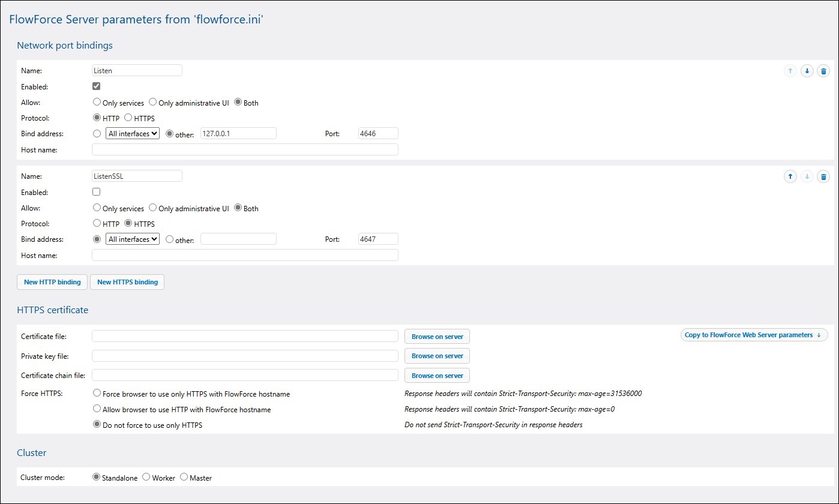The height and width of the screenshot is (504, 839).
Task: Click the Port field showing 4646
Action: 377,133
